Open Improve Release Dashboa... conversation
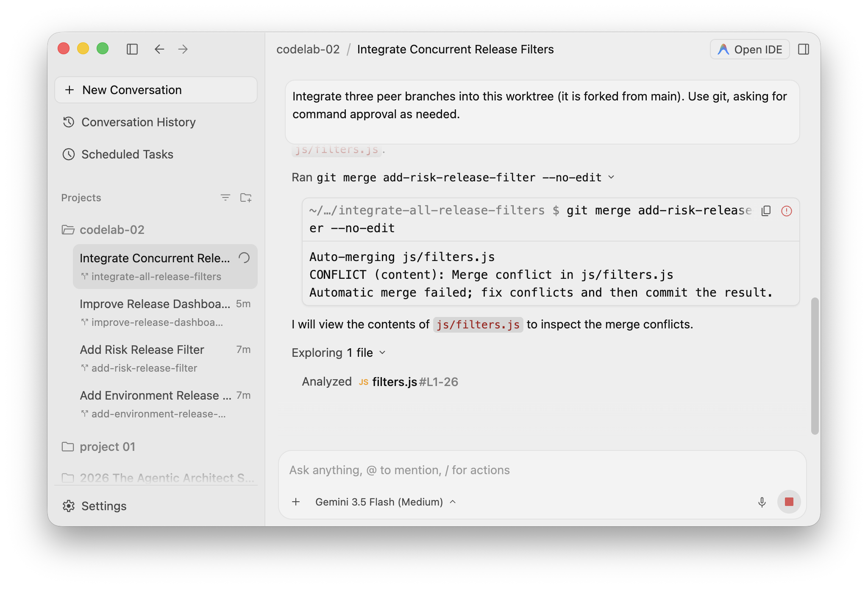 click(165, 313)
